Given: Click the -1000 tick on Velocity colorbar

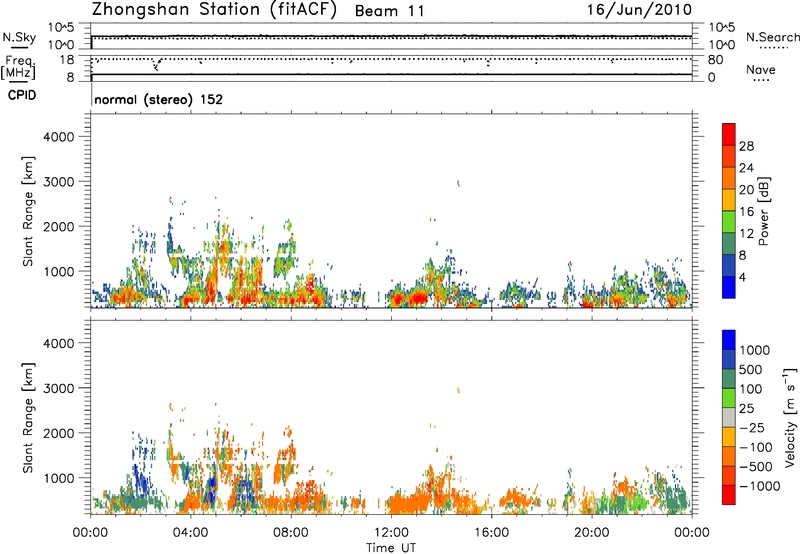Looking at the screenshot, I should tap(759, 486).
